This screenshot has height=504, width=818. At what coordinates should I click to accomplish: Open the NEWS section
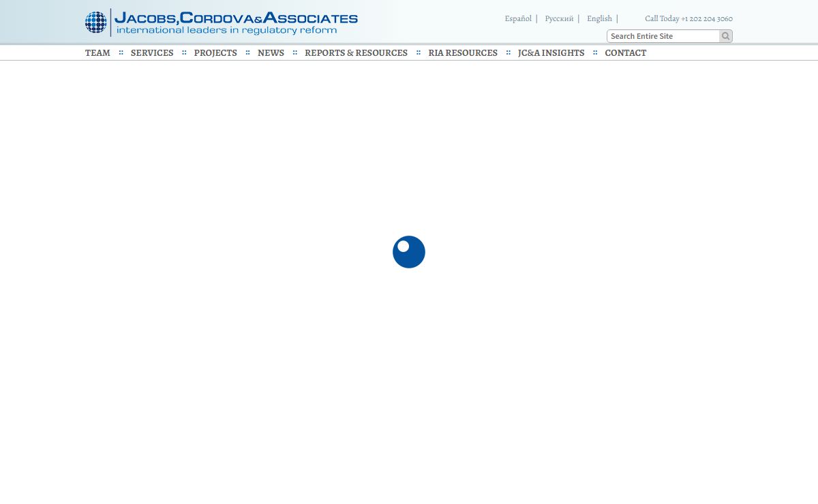pos(271,52)
